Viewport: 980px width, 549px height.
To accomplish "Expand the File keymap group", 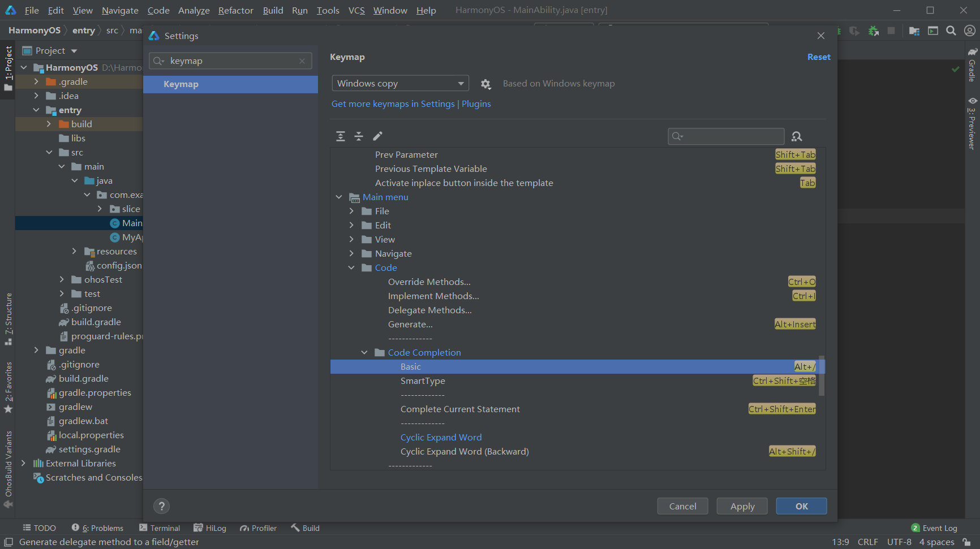I will coord(351,211).
